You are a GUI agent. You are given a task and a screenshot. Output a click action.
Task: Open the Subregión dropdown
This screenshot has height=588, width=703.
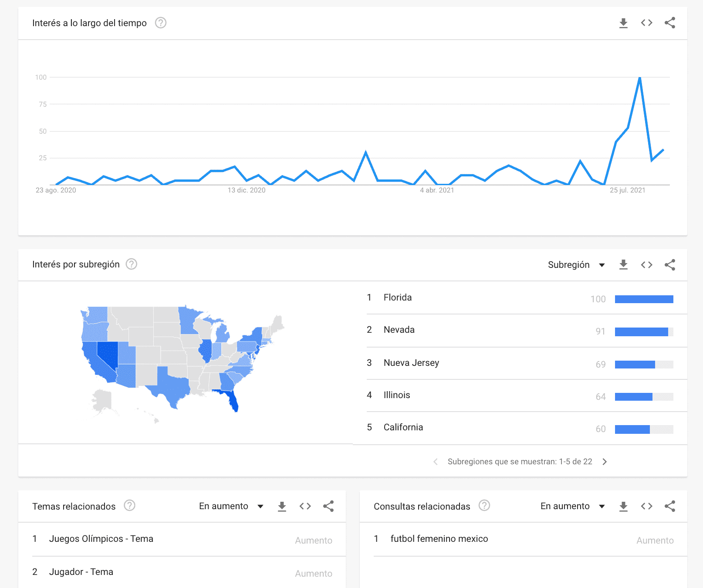pos(576,265)
